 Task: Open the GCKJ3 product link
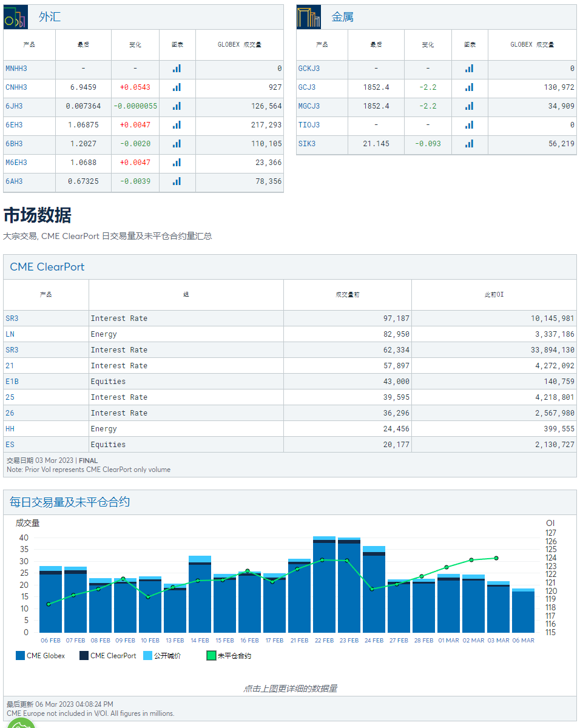click(309, 69)
